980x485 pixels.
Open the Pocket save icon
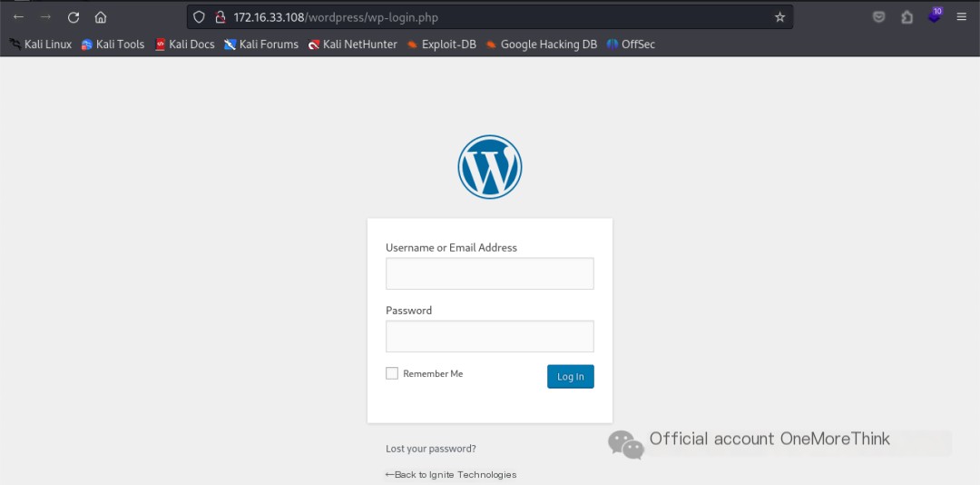point(878,17)
